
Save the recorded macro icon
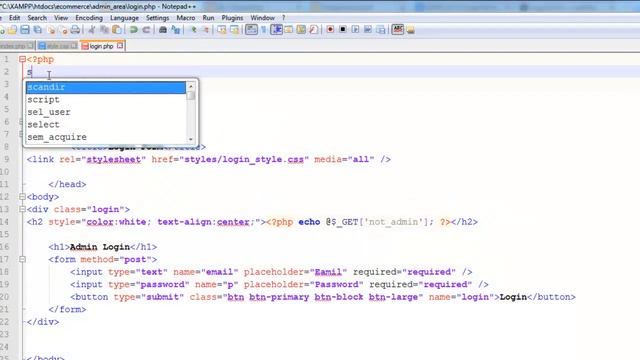point(380,29)
